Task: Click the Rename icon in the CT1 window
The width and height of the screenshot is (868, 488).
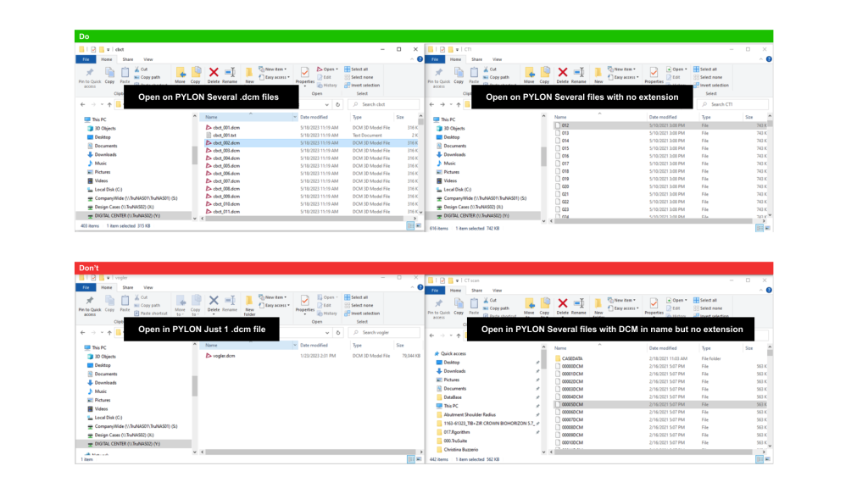Action: click(580, 75)
